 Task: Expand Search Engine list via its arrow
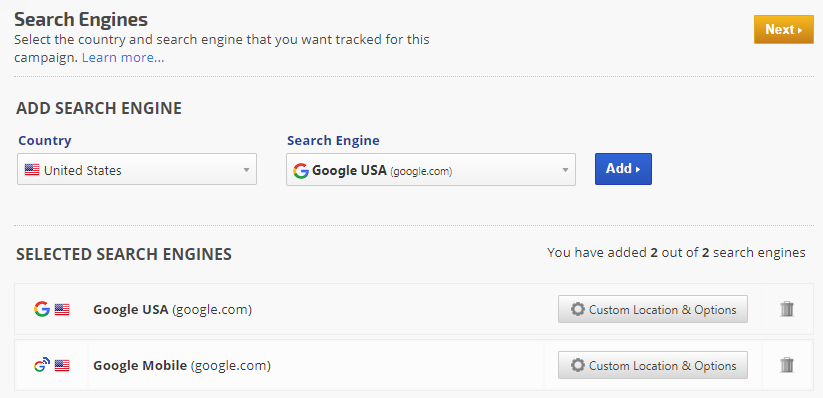[x=565, y=170]
